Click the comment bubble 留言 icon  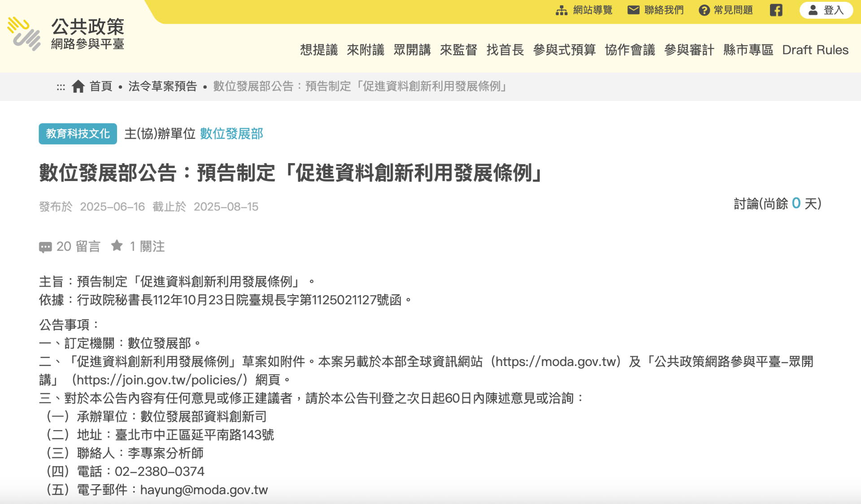45,247
